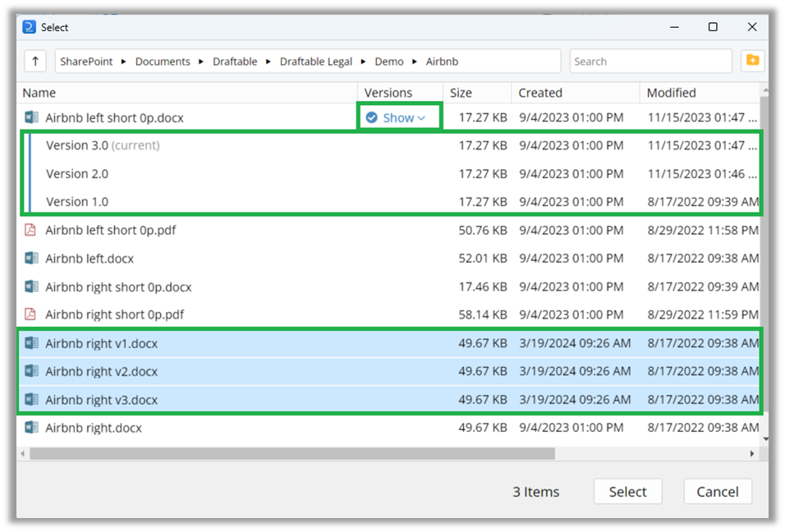Click 50.76 KB size cell
This screenshot has height=532, width=785.
[483, 230]
